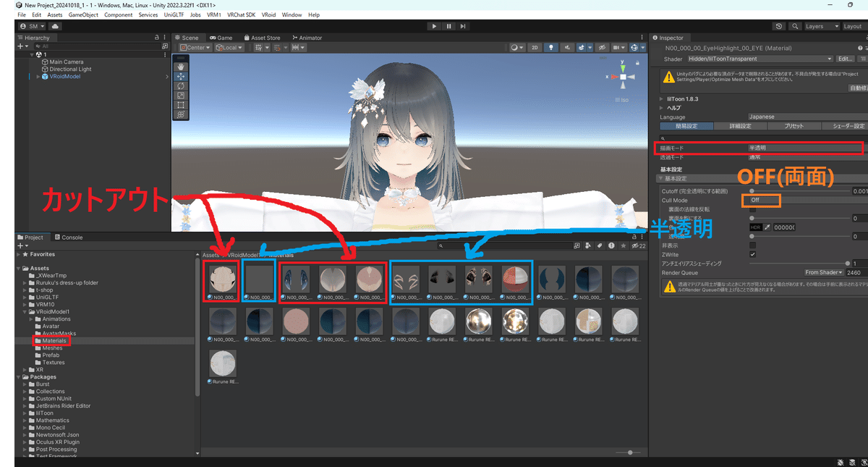The width and height of the screenshot is (868, 467).
Task: Open Undo History icon in top bar
Action: [x=778, y=26]
